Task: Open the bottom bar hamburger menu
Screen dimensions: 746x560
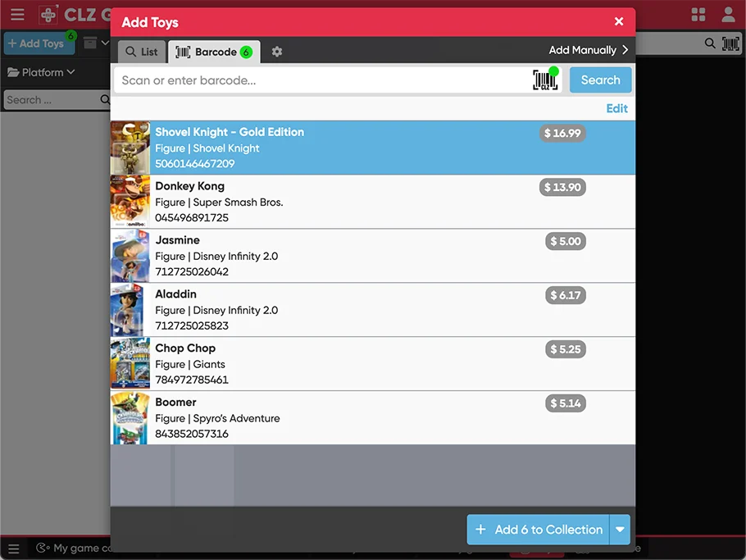Action: 14,549
